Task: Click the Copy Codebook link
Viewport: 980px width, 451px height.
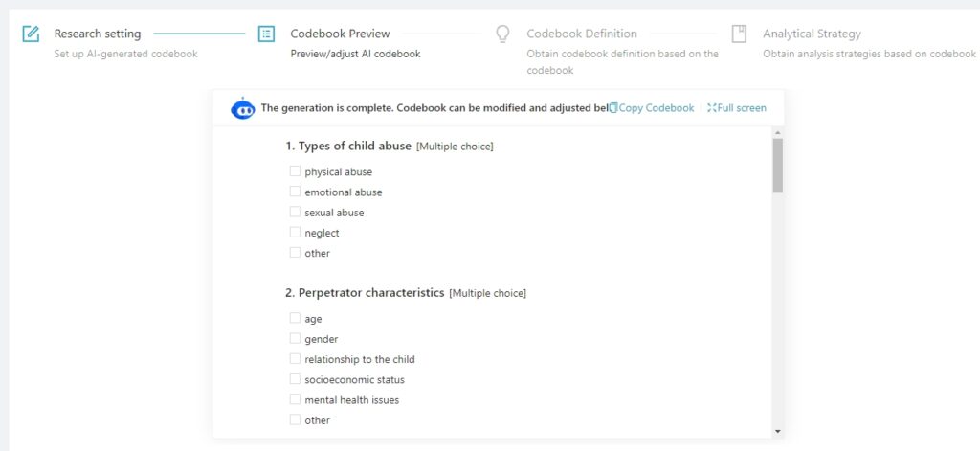Action: tap(657, 108)
